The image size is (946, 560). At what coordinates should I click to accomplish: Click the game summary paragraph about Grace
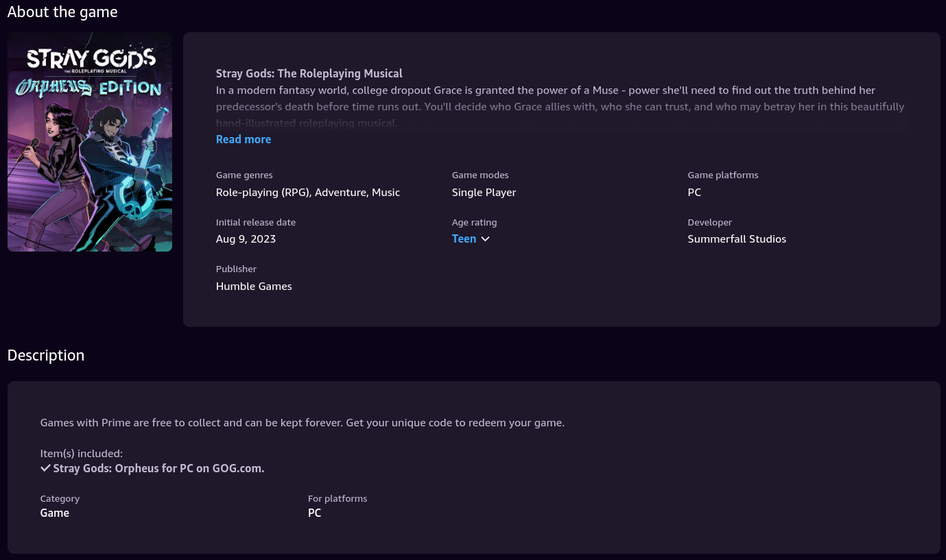[560, 107]
